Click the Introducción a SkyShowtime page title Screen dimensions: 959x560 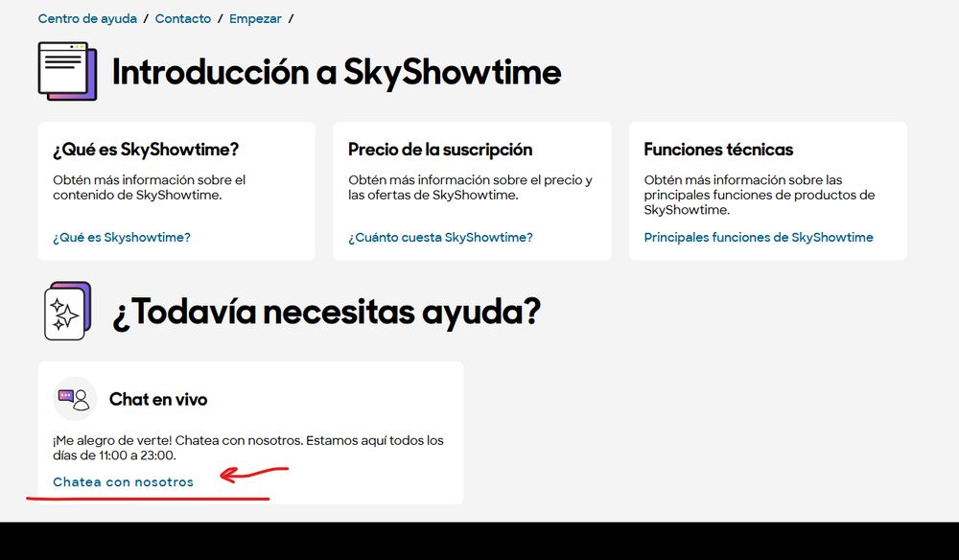point(337,72)
